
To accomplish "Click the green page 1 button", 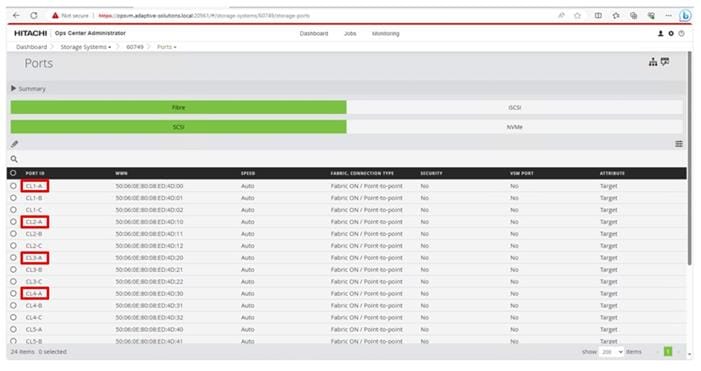I will (x=668, y=352).
